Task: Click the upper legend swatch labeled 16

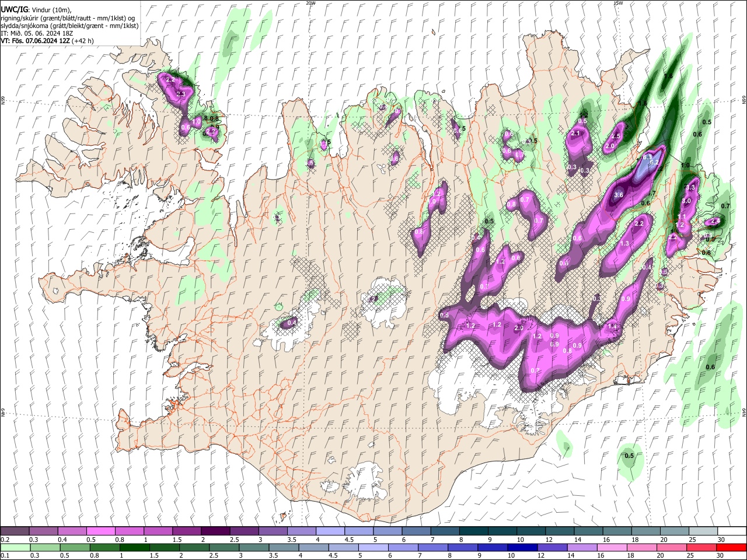Action: tap(617, 531)
